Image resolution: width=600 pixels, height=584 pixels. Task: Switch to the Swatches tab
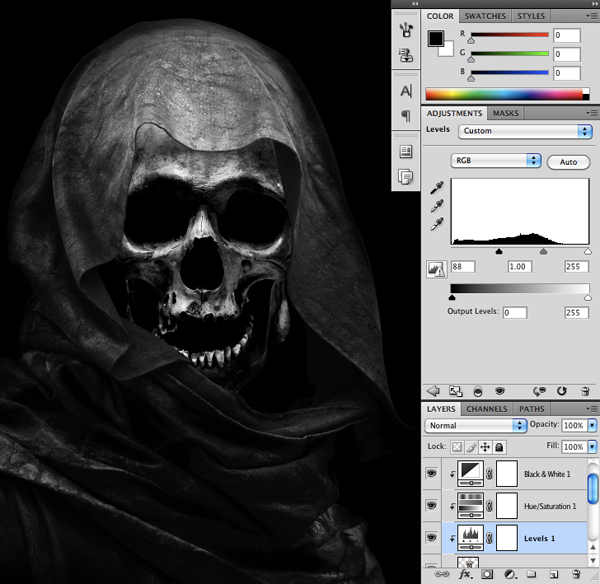point(487,16)
